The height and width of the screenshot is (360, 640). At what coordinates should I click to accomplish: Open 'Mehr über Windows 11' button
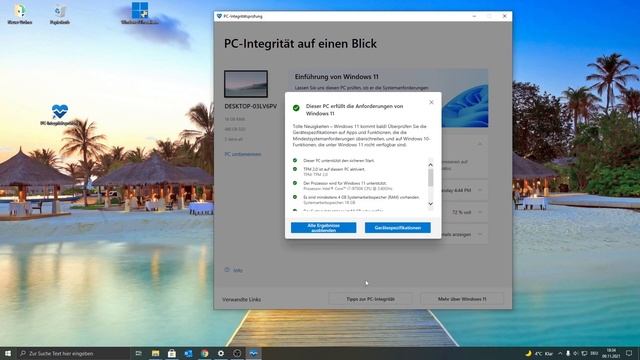click(x=462, y=299)
